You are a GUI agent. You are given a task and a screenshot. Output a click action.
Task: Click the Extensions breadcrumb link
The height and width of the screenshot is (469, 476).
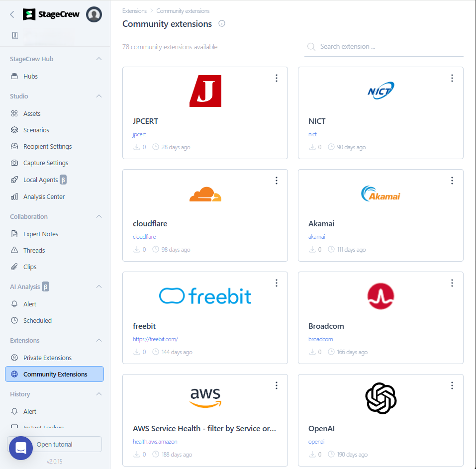click(x=134, y=11)
